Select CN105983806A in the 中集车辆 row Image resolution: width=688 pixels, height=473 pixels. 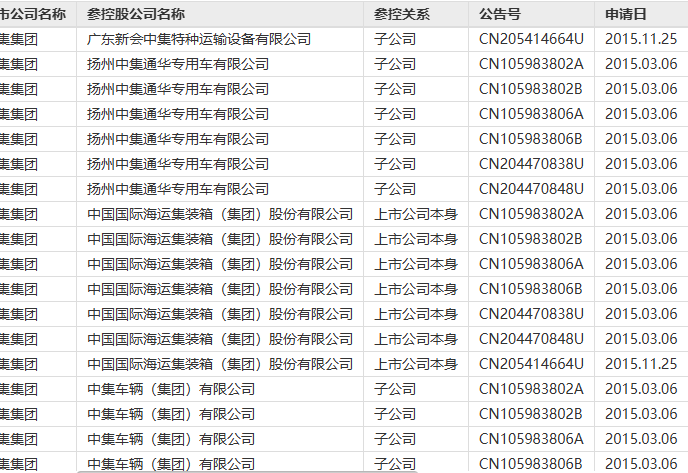coord(531,439)
